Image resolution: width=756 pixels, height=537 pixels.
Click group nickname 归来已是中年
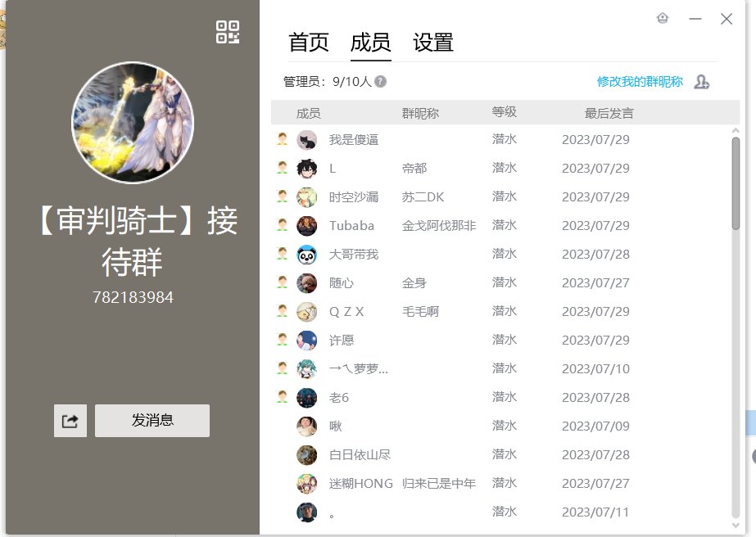[439, 484]
